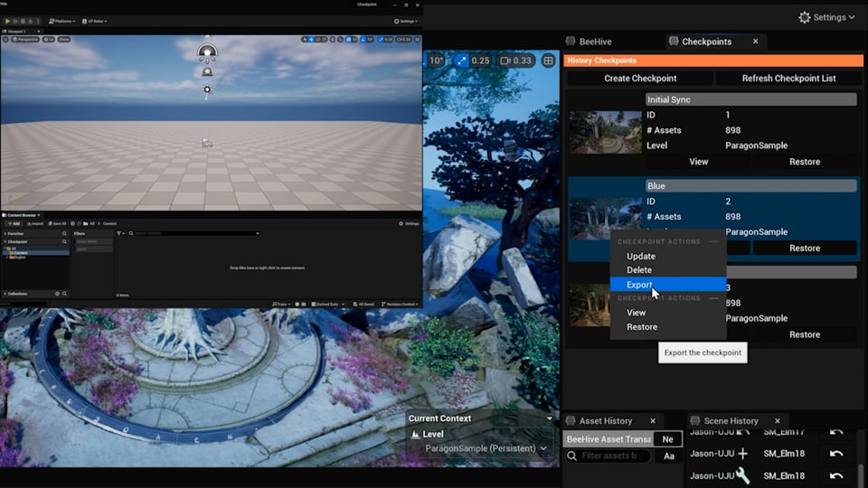This screenshot has width=868, height=488.
Task: Click the Create Checkpoint button
Action: [640, 78]
